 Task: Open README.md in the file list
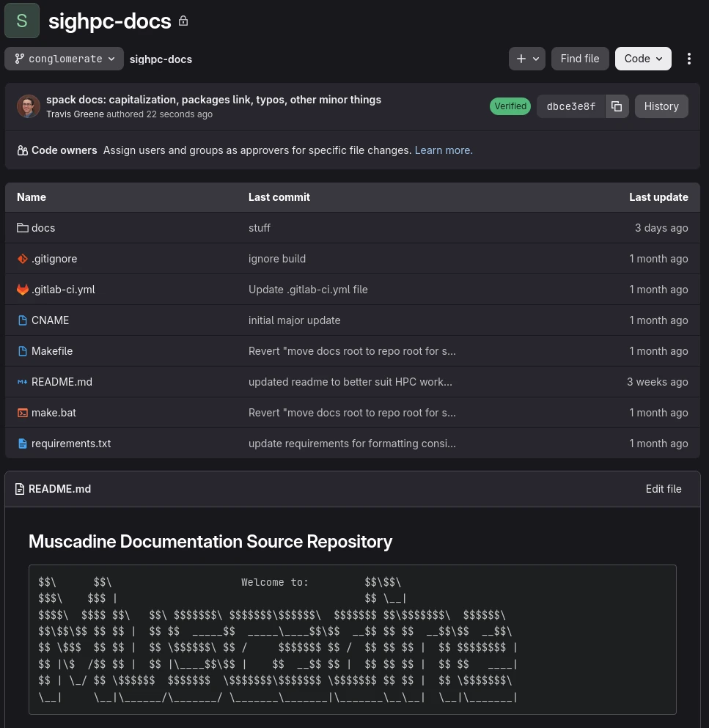click(62, 382)
